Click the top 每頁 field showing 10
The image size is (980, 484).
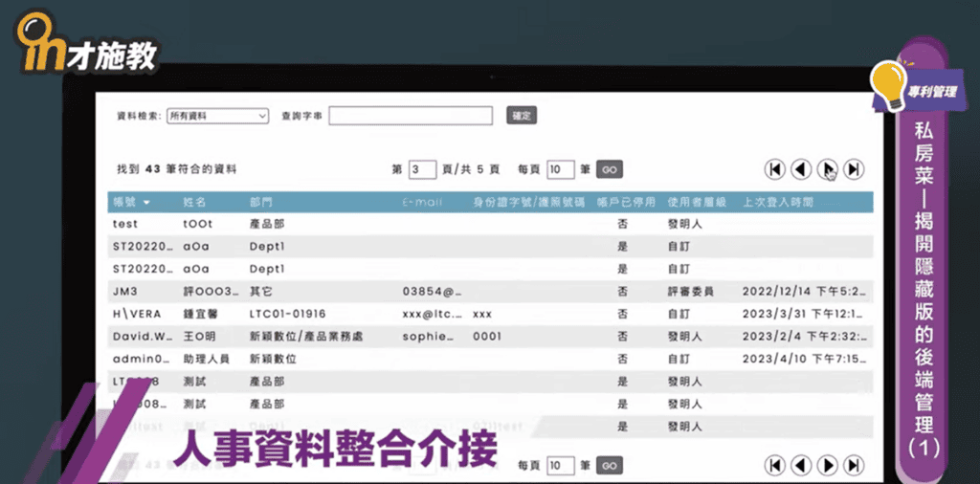pos(560,169)
